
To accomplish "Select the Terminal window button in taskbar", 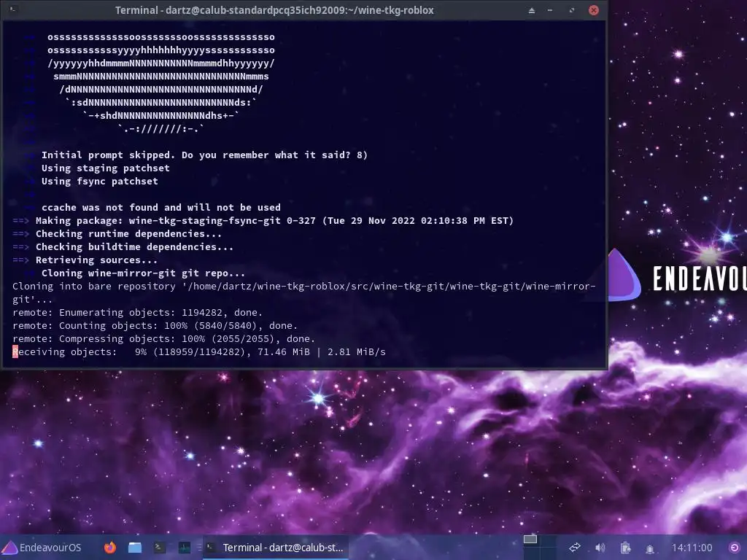I will pyautogui.click(x=276, y=548).
